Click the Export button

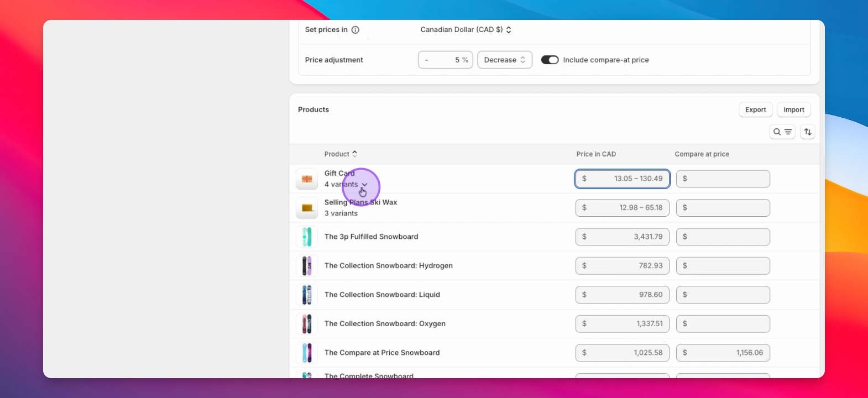point(755,109)
